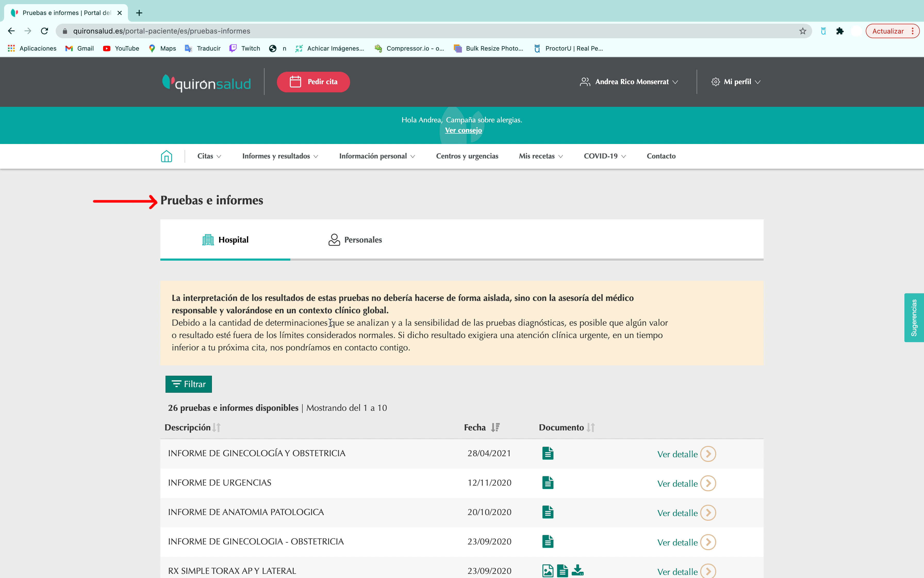Go back in browser history

tap(11, 31)
